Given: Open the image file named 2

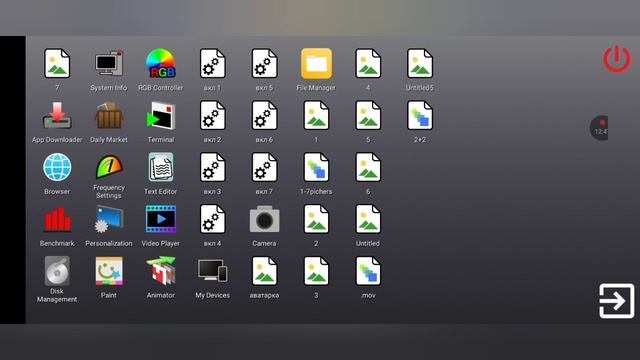Looking at the screenshot, I should tap(316, 219).
